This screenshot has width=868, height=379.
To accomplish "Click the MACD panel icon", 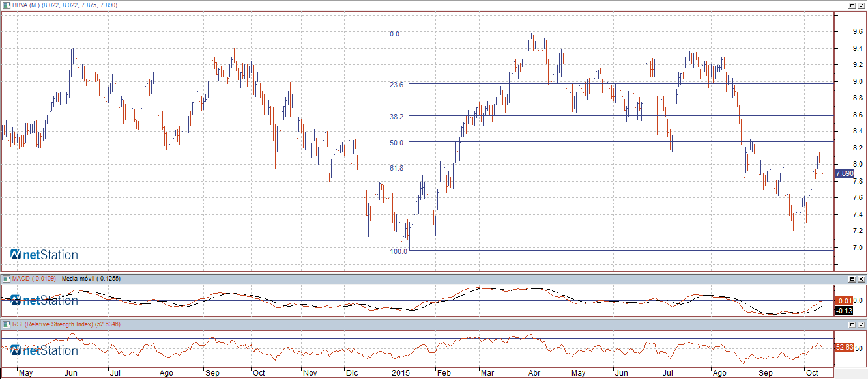I will pos(6,279).
